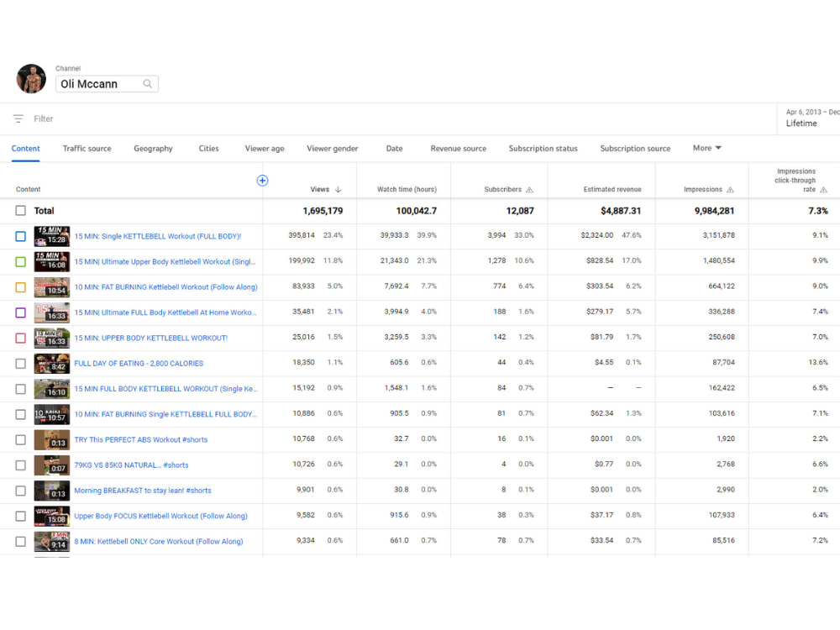Click total estimated revenue $4,887.31
The image size is (840, 630).
(x=621, y=211)
